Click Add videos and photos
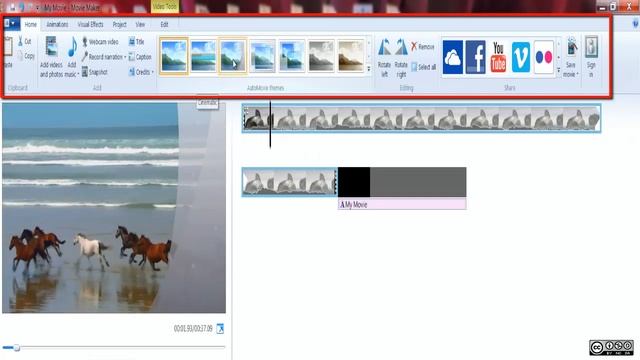640x360 pixels. 51,57
